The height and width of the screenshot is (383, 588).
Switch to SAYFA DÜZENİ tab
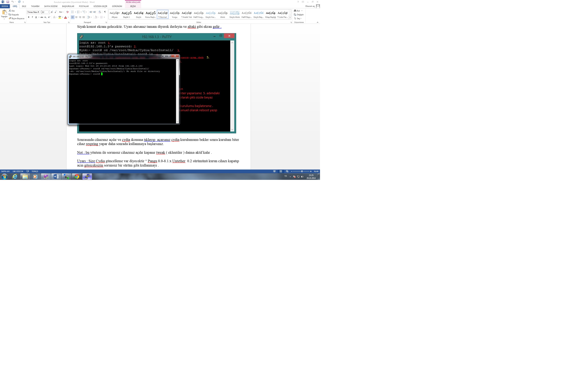point(51,6)
